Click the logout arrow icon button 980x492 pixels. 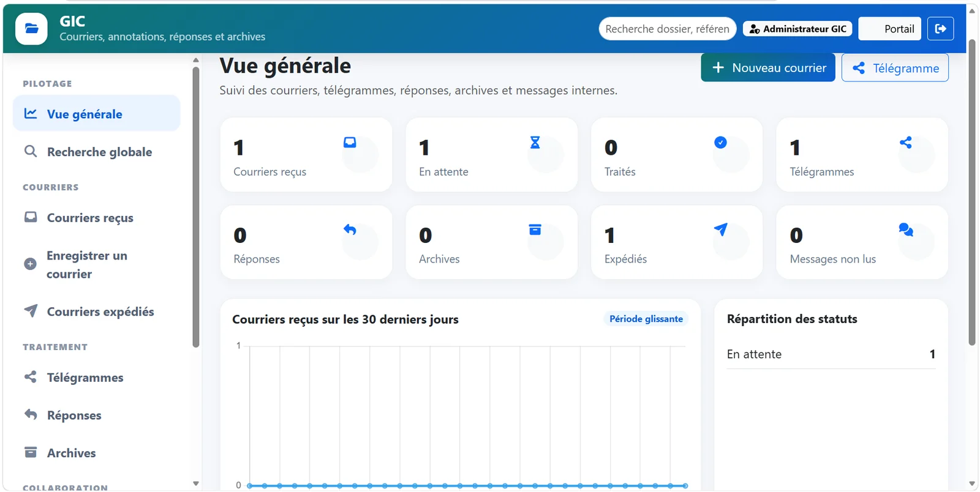click(940, 29)
